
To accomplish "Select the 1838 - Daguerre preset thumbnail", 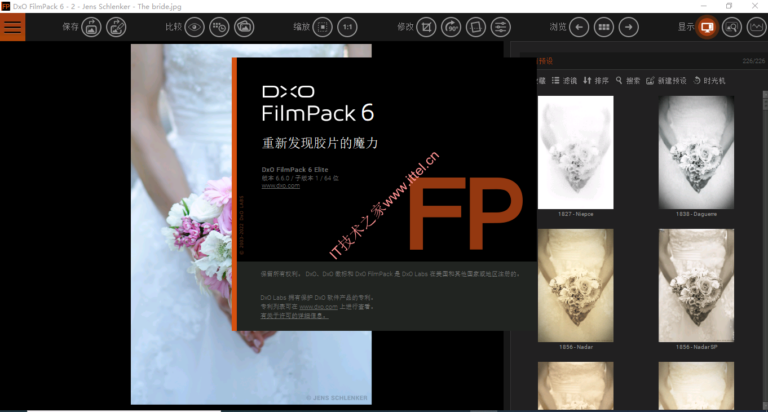I will tap(696, 152).
